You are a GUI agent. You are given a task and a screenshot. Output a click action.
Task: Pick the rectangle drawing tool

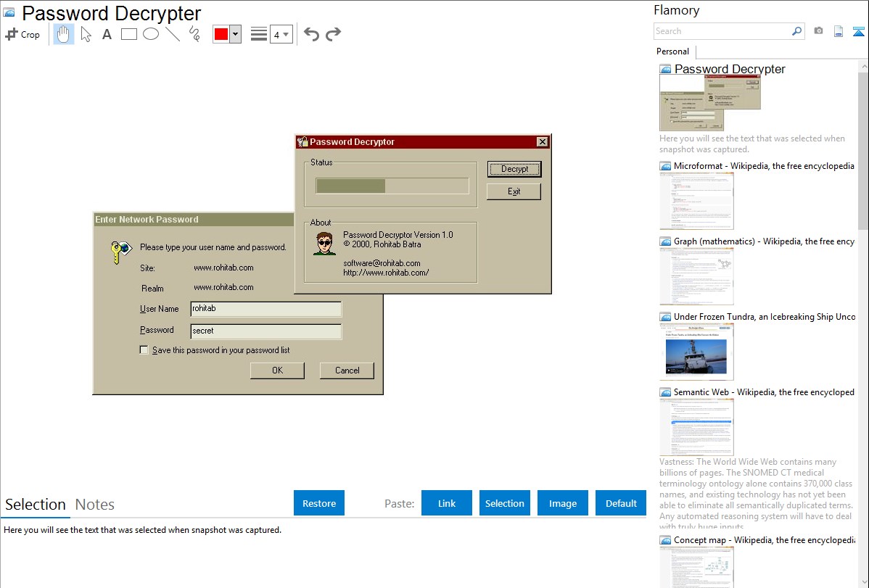(128, 34)
